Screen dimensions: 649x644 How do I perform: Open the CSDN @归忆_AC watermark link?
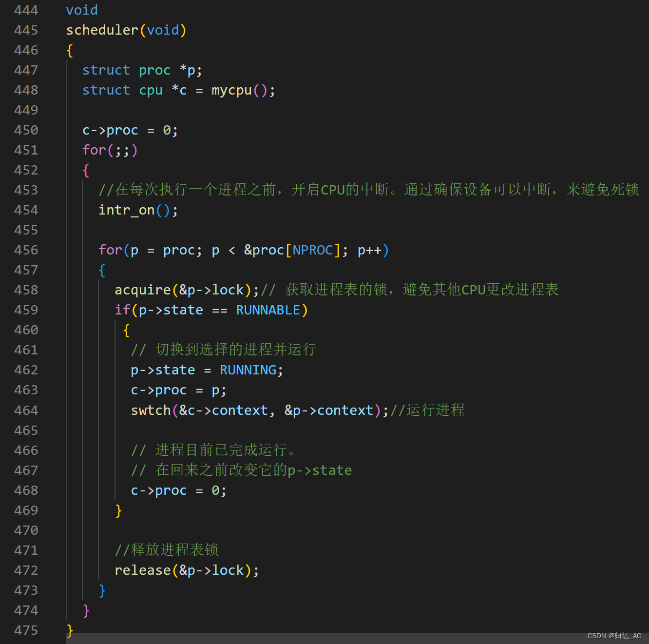614,636
